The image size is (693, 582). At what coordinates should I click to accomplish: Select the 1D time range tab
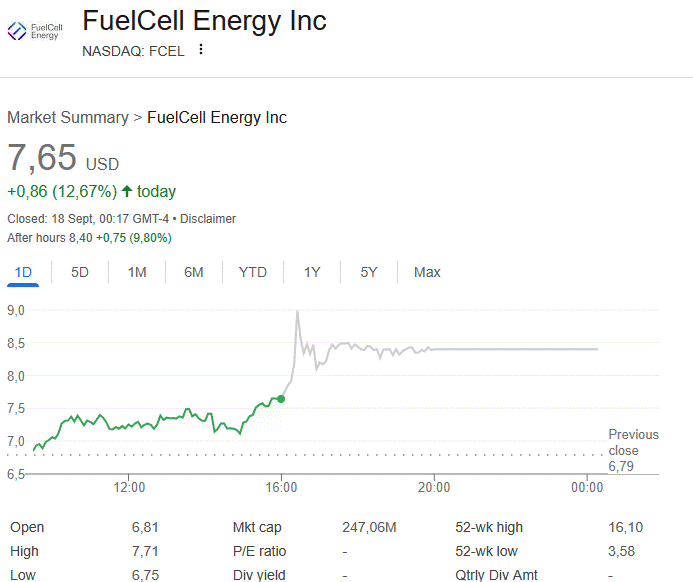coord(23,272)
